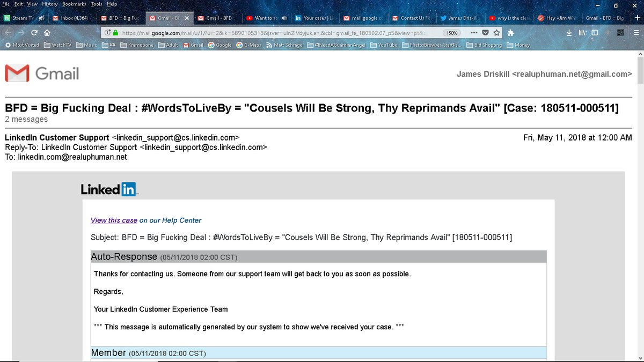Screen dimensions: 644x362
Task: Click the Auto-Response section header
Action: [x=319, y=257]
